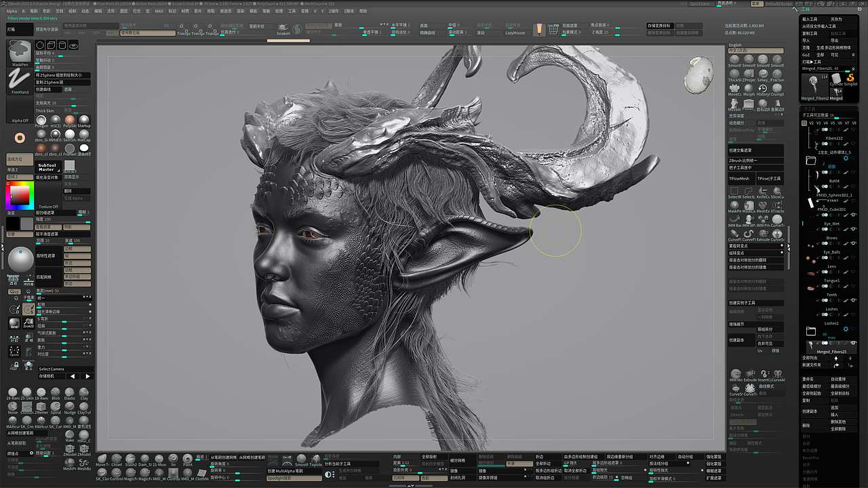This screenshot has width=868, height=488.
Task: Select the KnifeCurve brush
Action: (x=763, y=192)
